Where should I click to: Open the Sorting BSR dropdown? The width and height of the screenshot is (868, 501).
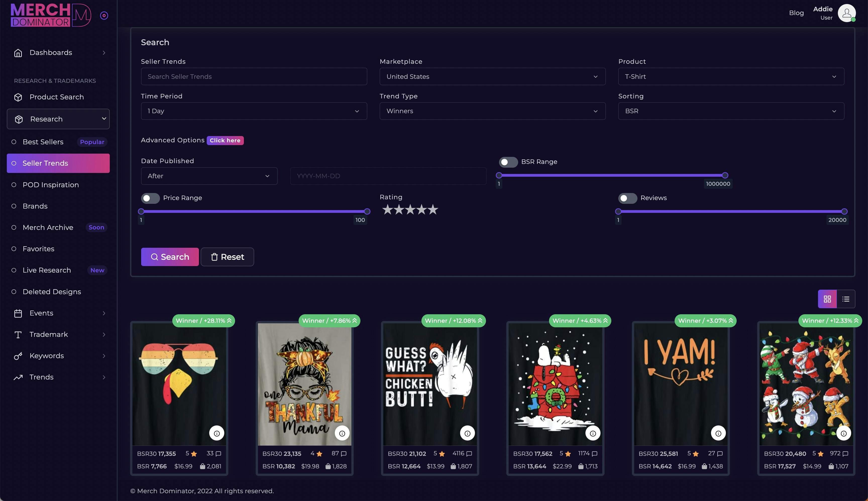coord(731,111)
